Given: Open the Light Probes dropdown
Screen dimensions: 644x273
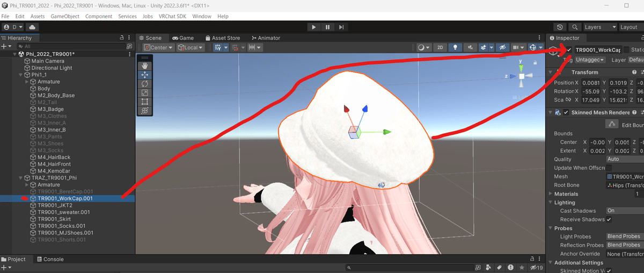Looking at the screenshot, I should pos(625,236).
